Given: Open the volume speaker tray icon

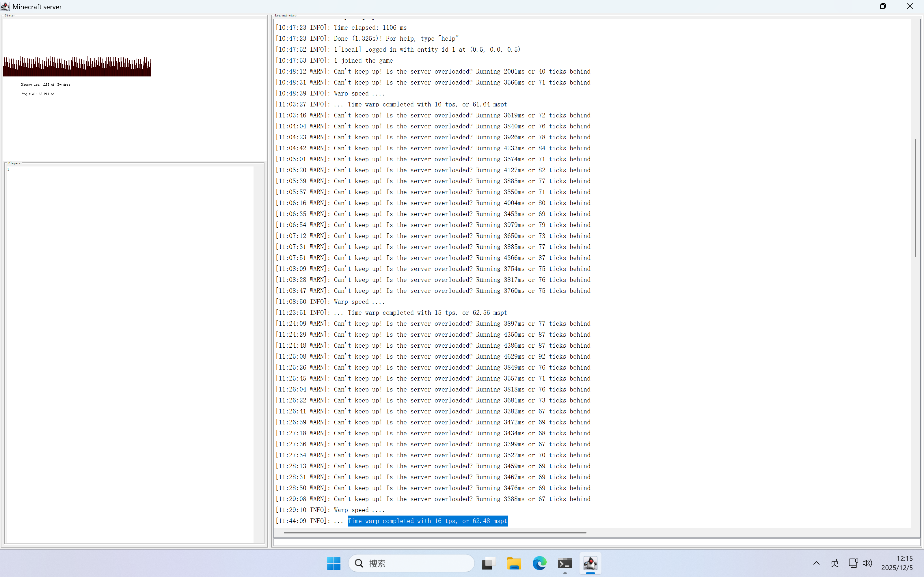Looking at the screenshot, I should pos(867,563).
